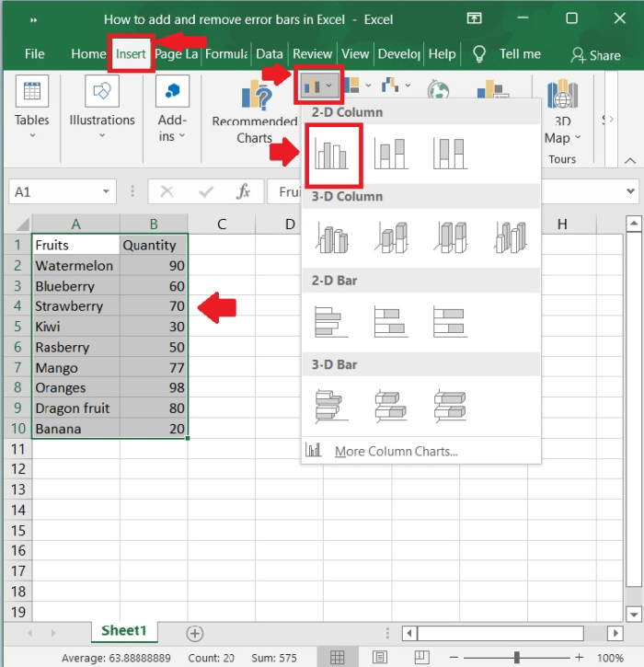Click the Ribbon Display Options icon

pos(475,18)
